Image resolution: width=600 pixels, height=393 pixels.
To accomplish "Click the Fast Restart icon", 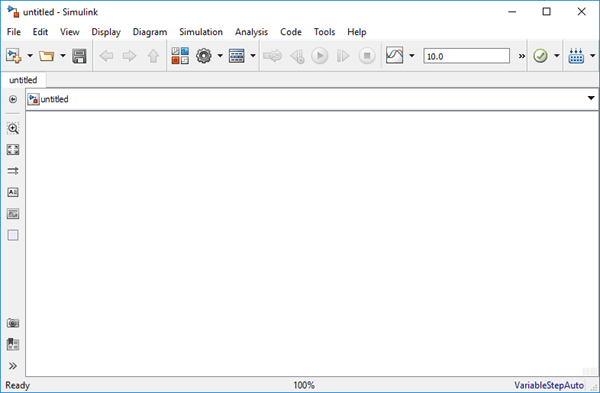I will tap(272, 56).
